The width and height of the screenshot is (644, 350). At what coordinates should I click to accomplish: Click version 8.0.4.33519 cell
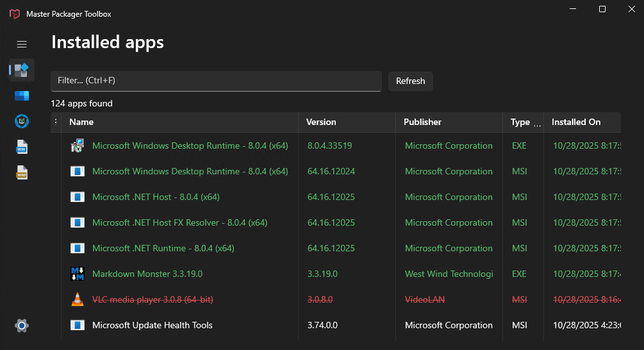tap(329, 146)
